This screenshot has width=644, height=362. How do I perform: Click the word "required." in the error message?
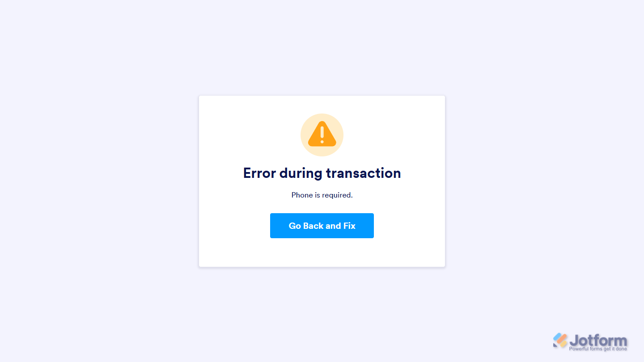pyautogui.click(x=338, y=195)
